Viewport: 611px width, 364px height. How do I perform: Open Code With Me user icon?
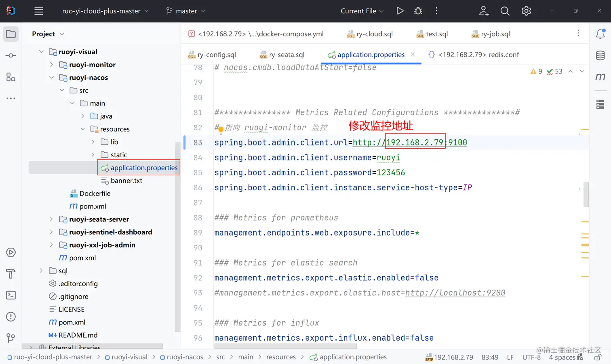tap(484, 11)
